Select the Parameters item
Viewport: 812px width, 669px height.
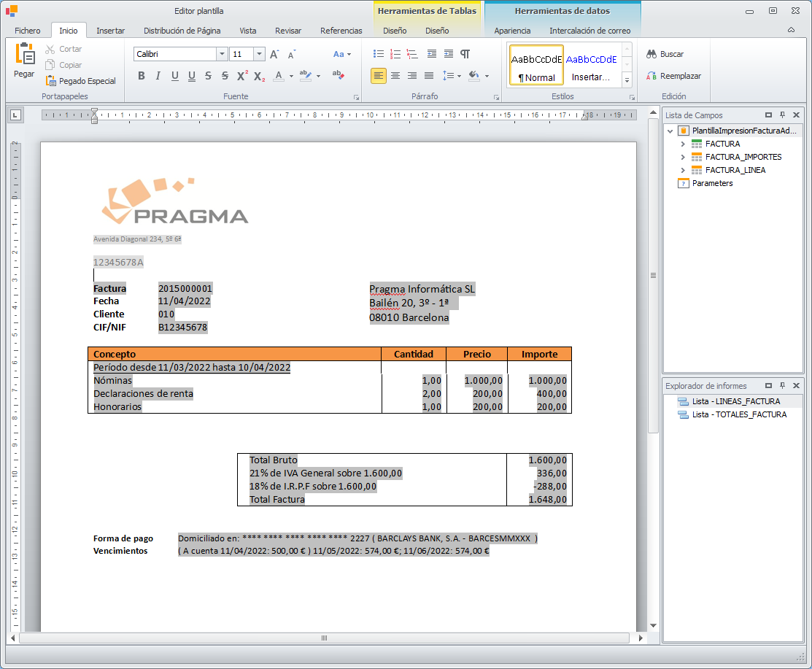click(x=712, y=183)
